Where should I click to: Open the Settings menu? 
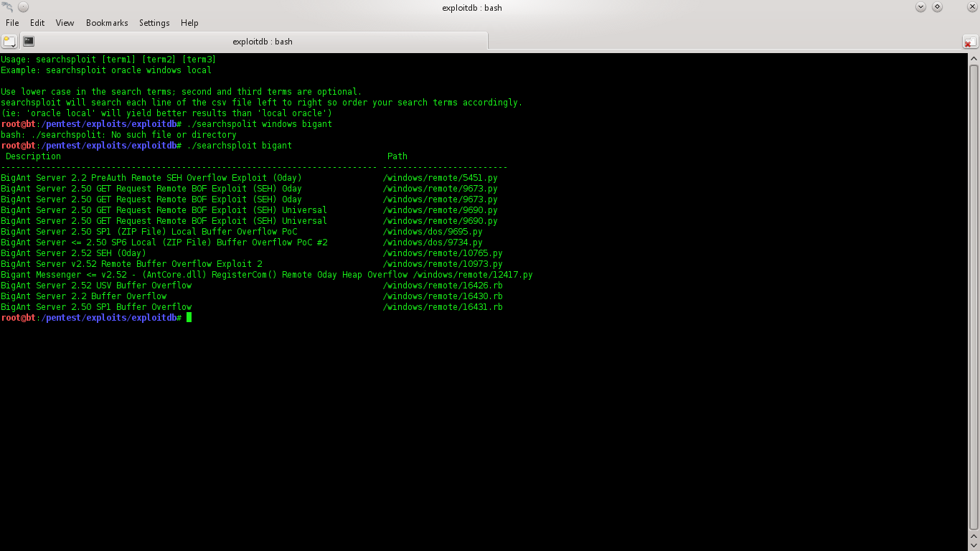point(154,22)
